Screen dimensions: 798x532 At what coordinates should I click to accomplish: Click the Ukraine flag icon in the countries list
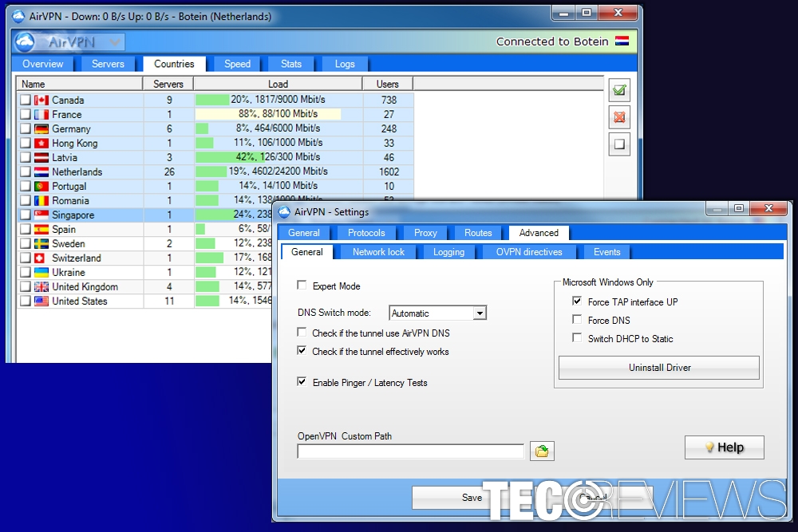tap(41, 273)
